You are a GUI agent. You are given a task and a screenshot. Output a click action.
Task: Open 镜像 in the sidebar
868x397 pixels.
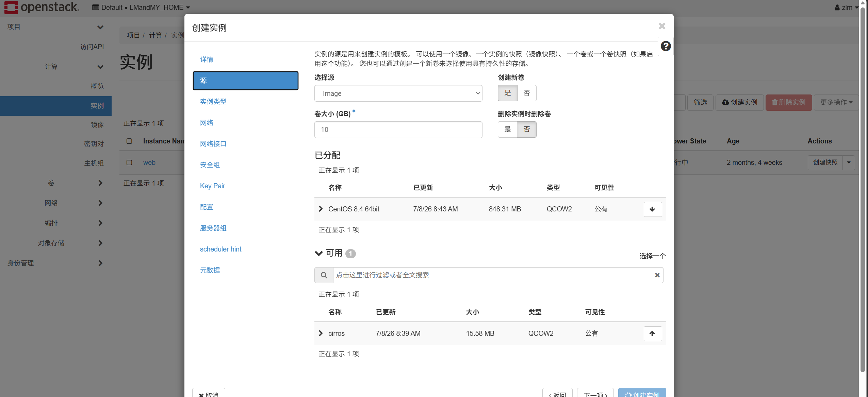coord(97,125)
